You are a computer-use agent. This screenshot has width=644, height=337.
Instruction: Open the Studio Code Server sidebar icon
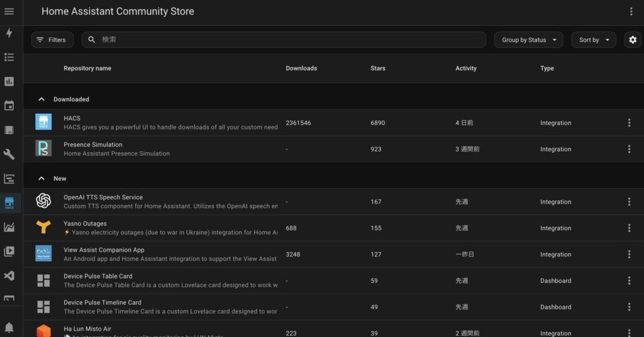pos(9,276)
